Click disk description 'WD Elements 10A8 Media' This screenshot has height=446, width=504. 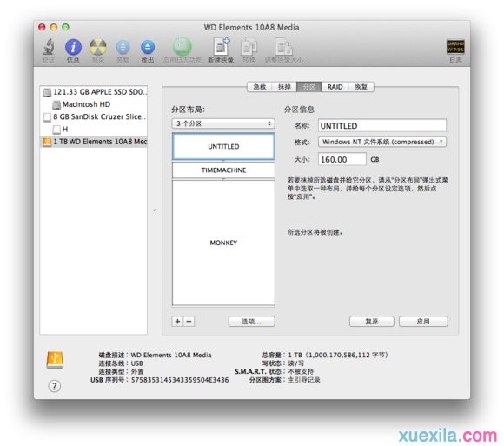click(171, 355)
